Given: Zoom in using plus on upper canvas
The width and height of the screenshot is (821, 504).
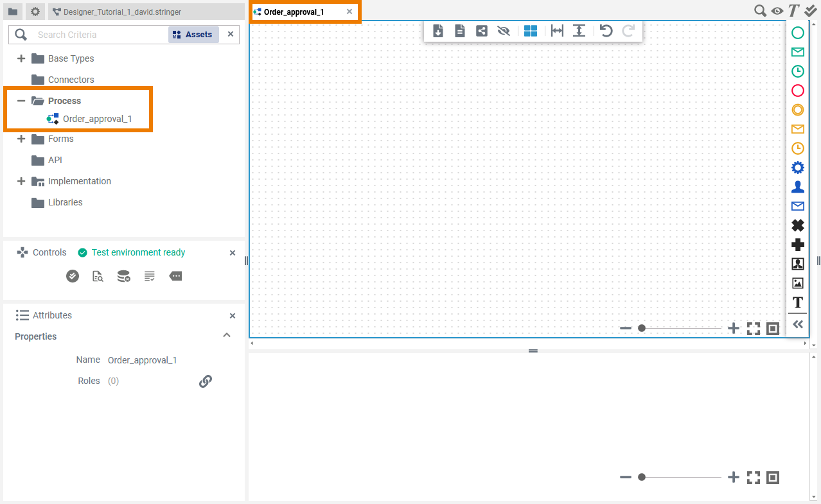Looking at the screenshot, I should [x=734, y=328].
